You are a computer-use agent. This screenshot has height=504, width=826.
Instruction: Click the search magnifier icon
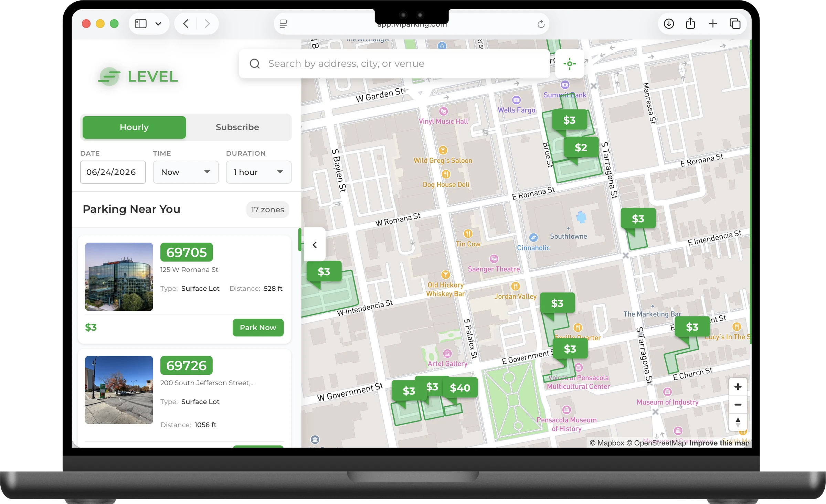tap(255, 64)
